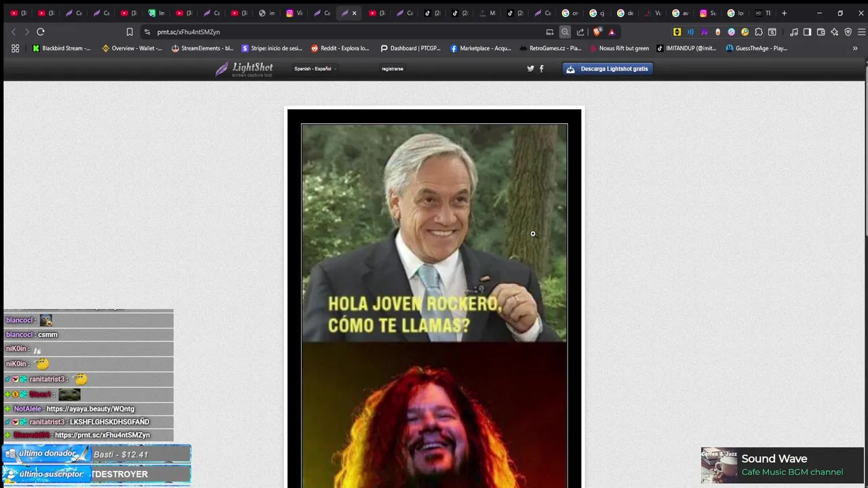Click the share page icon in address bar
The width and height of the screenshot is (868, 488).
[580, 32]
